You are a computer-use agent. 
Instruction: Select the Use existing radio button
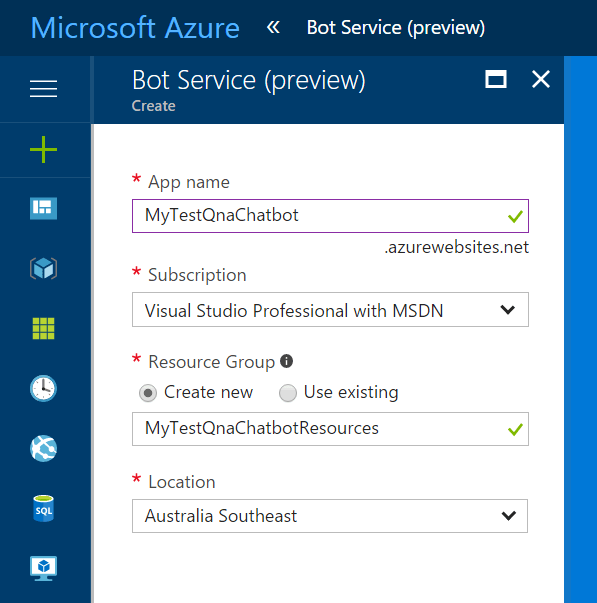(288, 393)
